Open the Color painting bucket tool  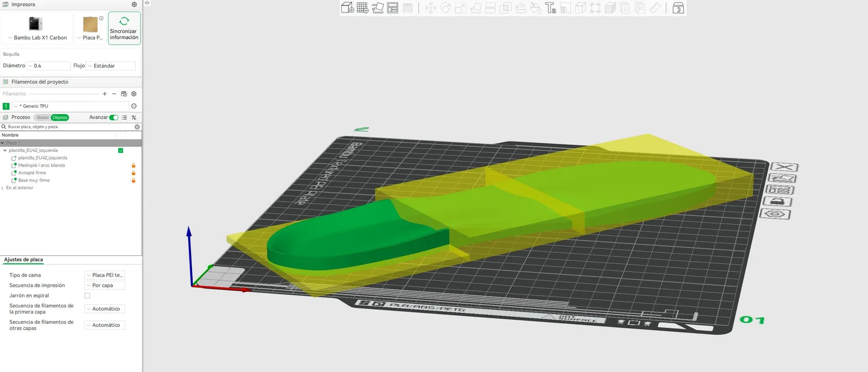click(535, 8)
